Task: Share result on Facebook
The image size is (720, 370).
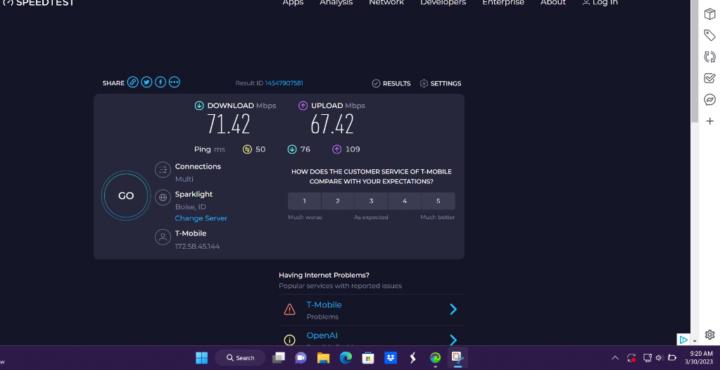Action: click(x=160, y=82)
